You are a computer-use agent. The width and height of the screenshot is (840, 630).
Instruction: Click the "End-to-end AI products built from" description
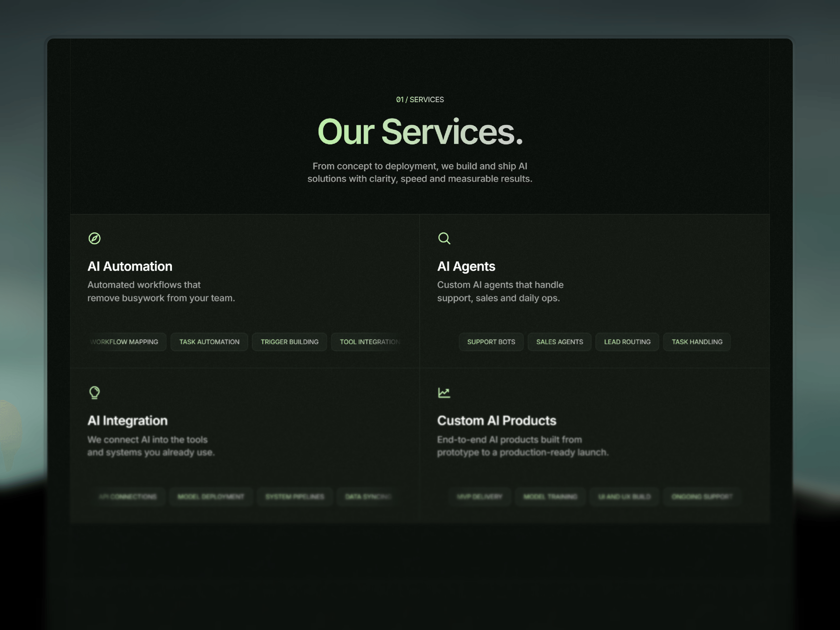(x=523, y=446)
